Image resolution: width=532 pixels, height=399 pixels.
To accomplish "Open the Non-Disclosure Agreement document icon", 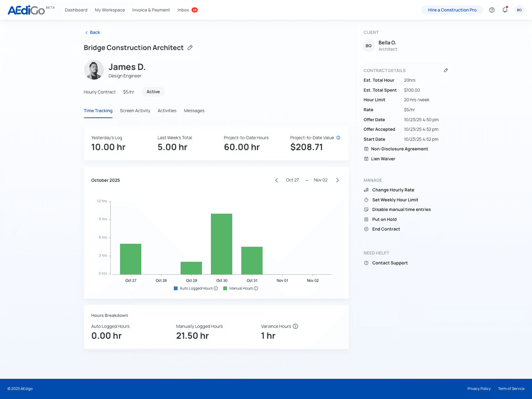I will coord(366,149).
